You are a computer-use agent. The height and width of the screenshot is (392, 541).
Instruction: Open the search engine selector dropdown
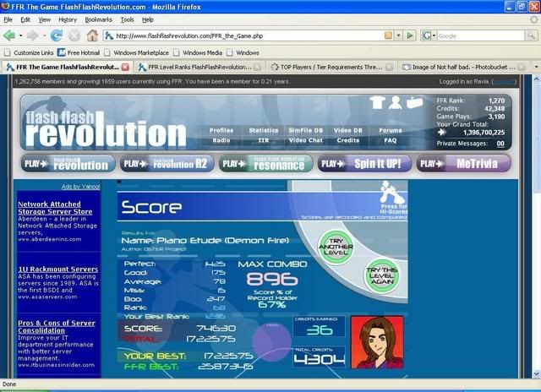tap(434, 35)
